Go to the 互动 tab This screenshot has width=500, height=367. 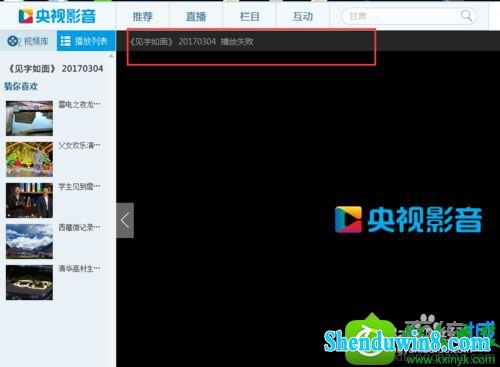[x=303, y=16]
